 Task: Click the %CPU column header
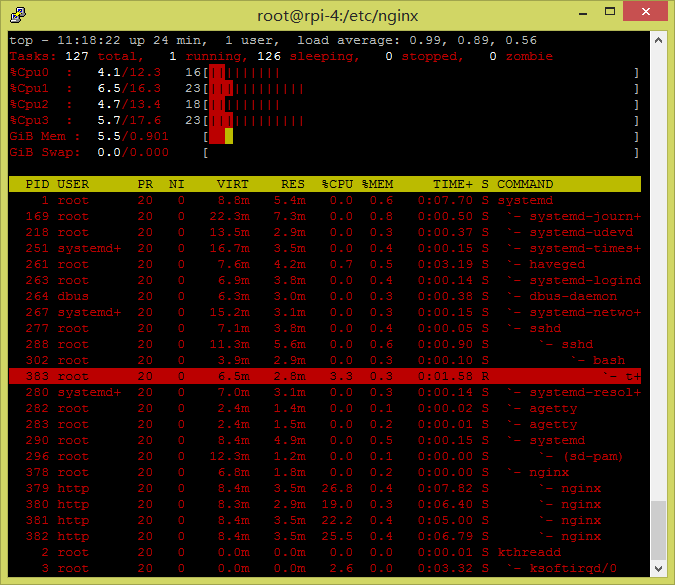pyautogui.click(x=338, y=184)
